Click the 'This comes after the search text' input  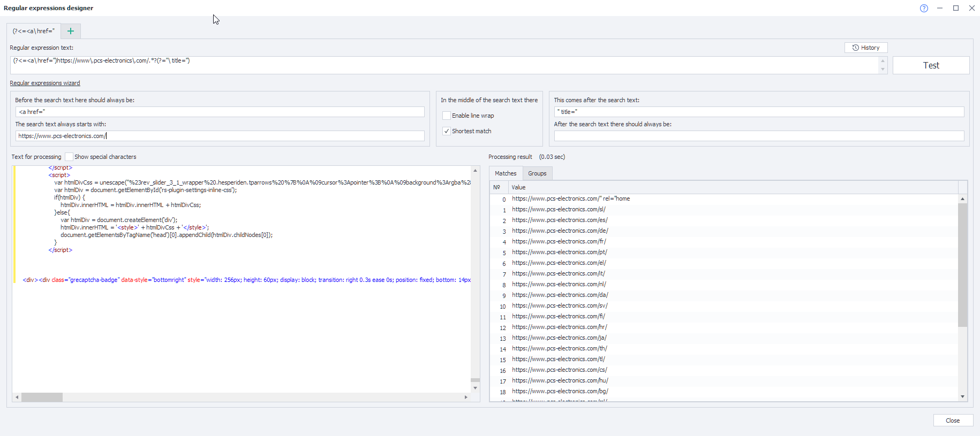(x=759, y=112)
